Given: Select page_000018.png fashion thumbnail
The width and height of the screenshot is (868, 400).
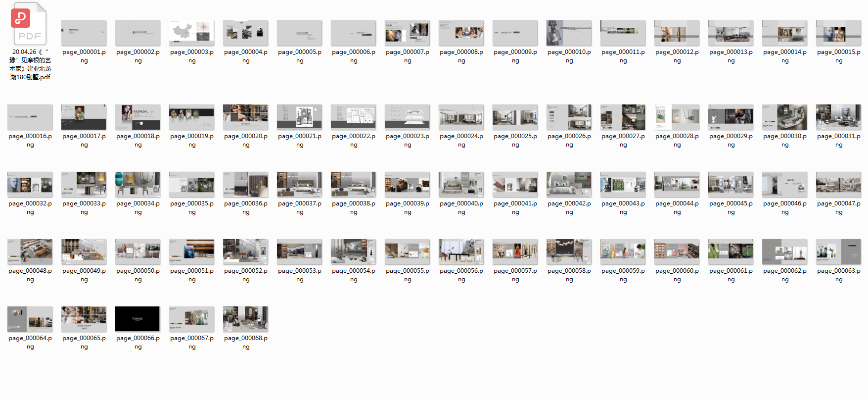Looking at the screenshot, I should pyautogui.click(x=137, y=117).
